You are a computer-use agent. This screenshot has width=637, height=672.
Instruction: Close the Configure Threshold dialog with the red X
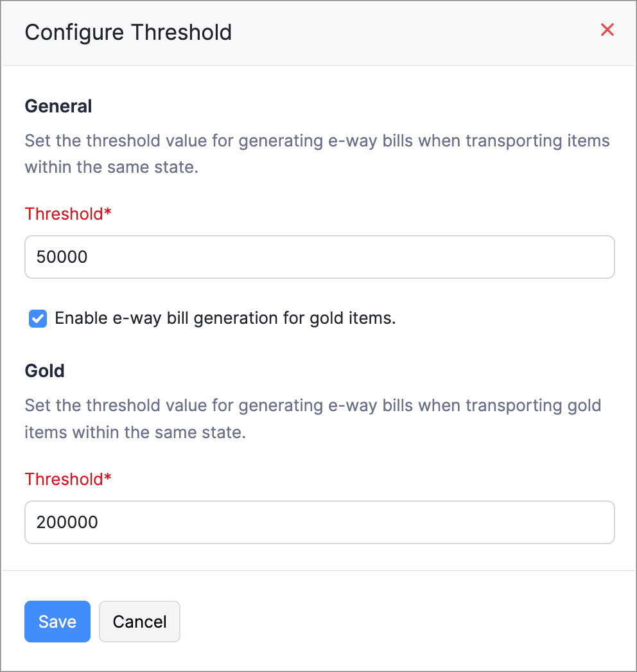click(607, 30)
